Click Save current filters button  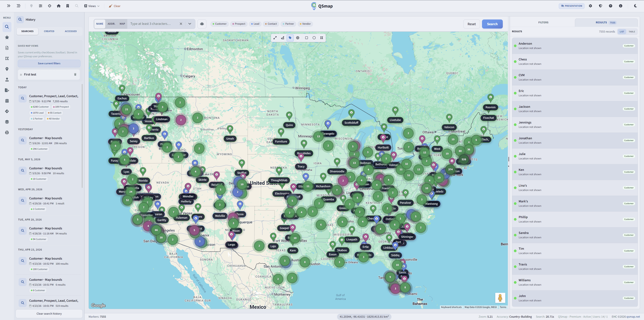pos(49,63)
